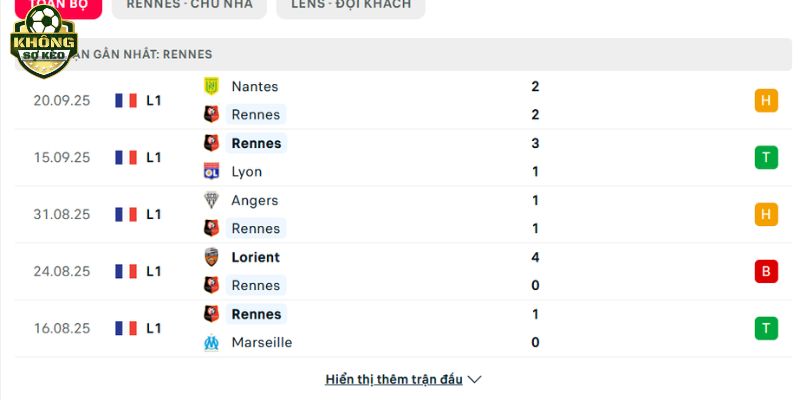Open the Lorient team name link
The width and height of the screenshot is (800, 400).
(x=256, y=257)
